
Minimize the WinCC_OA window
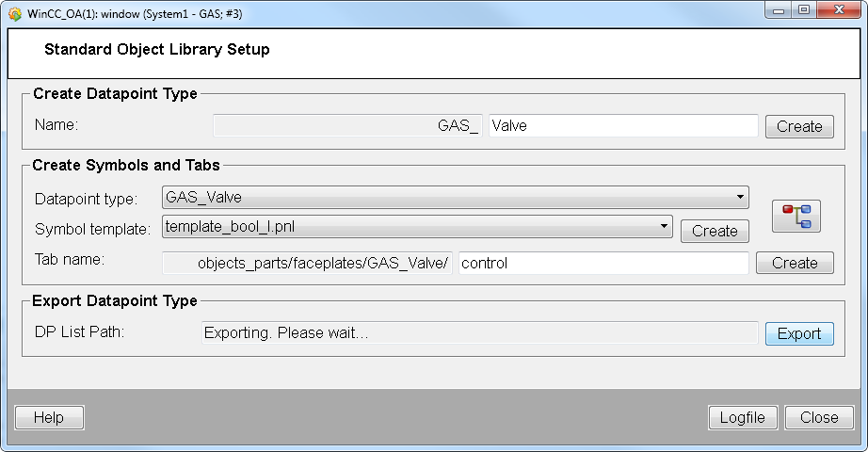[779, 10]
